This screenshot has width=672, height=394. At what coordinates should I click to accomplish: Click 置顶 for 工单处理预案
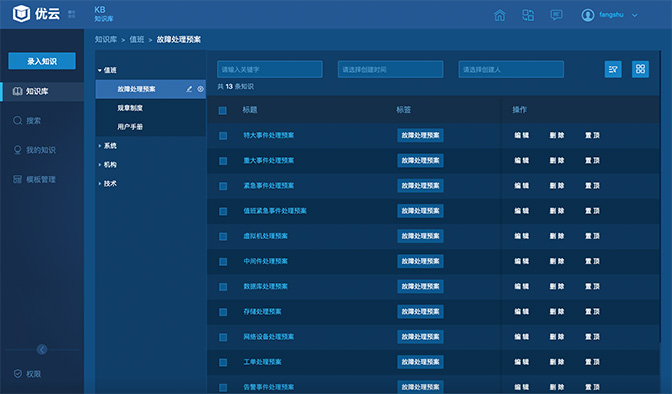(x=592, y=362)
